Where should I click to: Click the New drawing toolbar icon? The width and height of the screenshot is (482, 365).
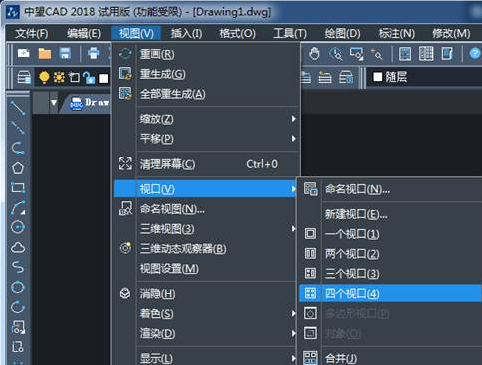pyautogui.click(x=24, y=53)
